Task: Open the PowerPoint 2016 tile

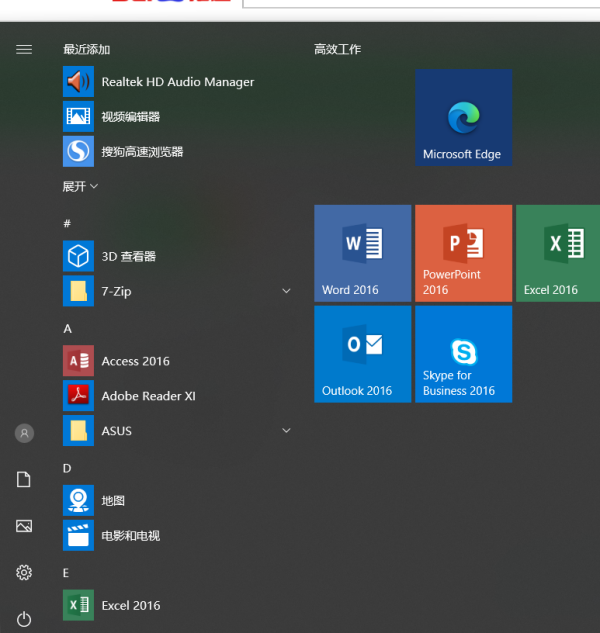Action: pos(463,253)
